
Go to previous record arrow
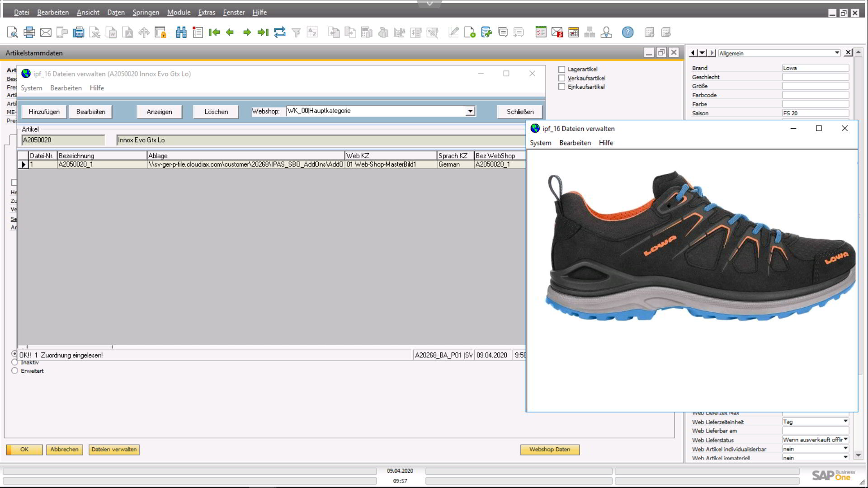[230, 33]
